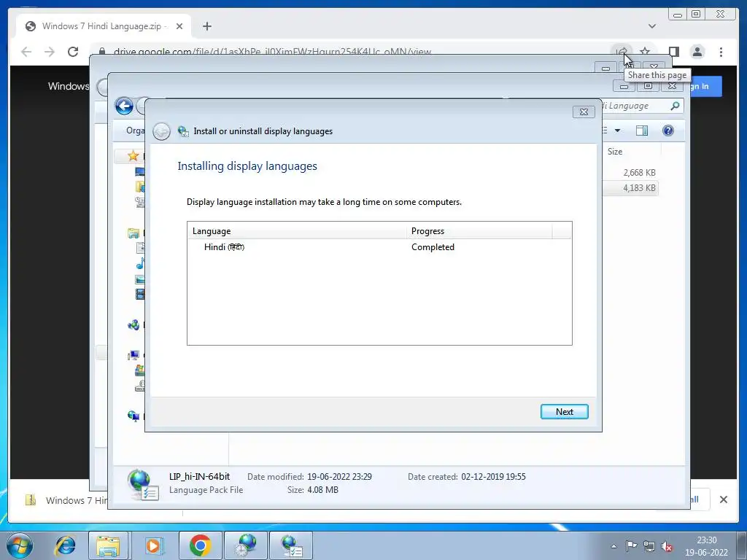
Task: Expand the Explorer view options dropdown
Action: point(617,131)
